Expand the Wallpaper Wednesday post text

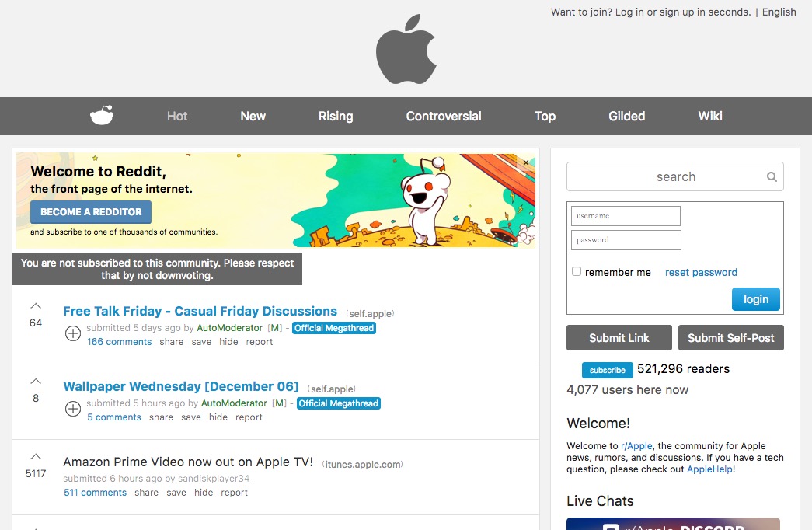click(73, 409)
